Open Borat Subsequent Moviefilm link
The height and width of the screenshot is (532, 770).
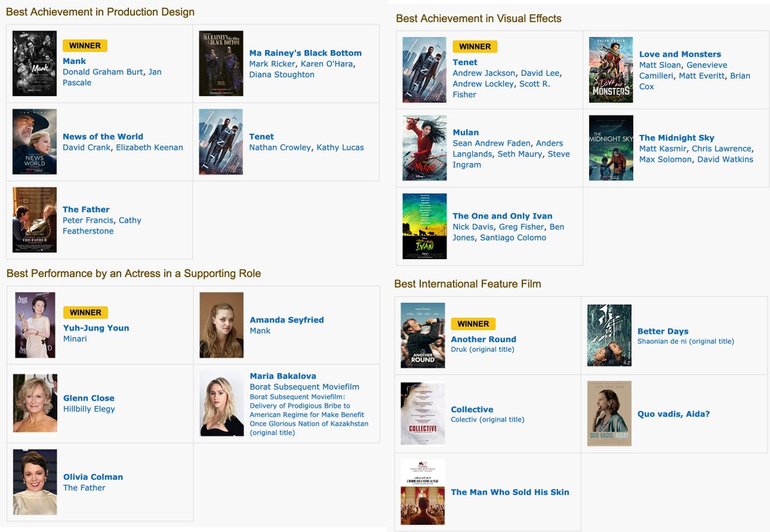pos(305,386)
